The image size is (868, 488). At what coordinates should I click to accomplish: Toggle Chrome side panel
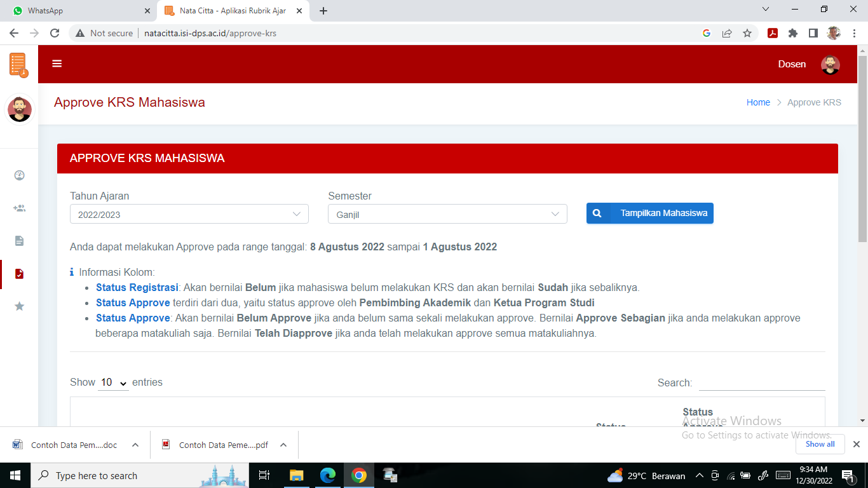click(813, 33)
